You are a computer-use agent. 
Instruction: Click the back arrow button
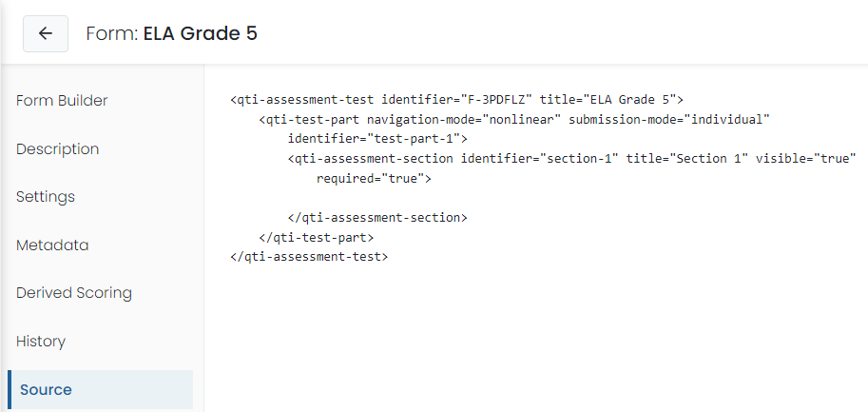tap(46, 34)
